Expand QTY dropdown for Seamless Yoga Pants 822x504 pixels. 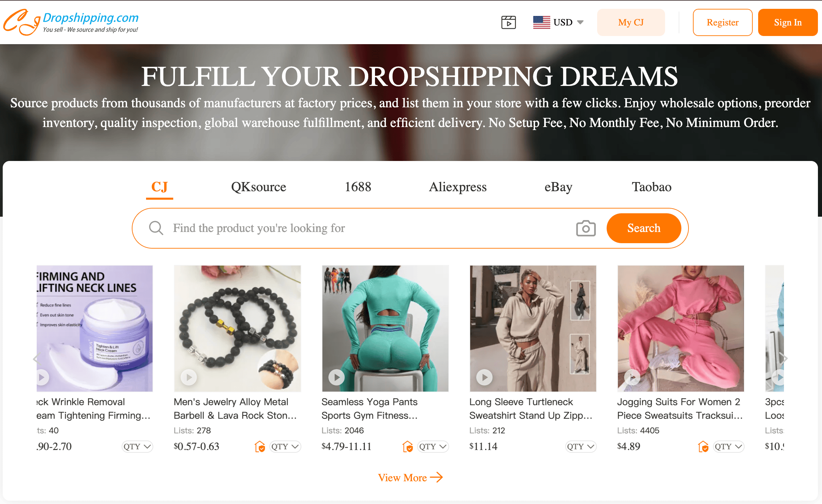point(433,447)
